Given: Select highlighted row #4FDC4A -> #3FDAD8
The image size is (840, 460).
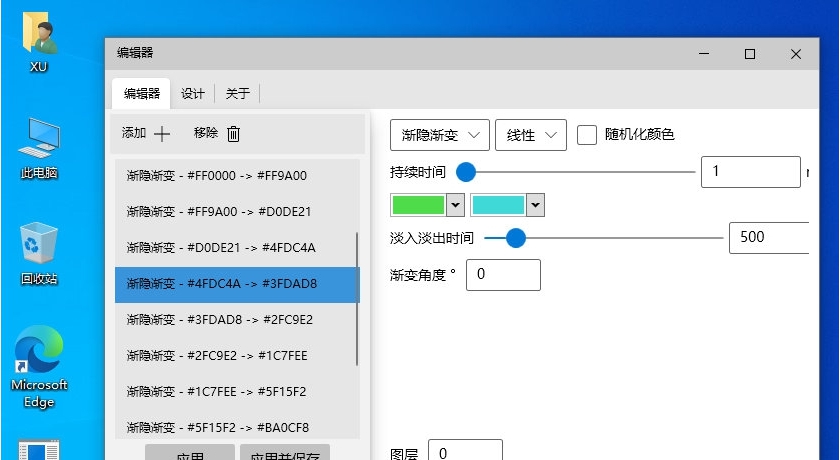Looking at the screenshot, I should [x=237, y=284].
